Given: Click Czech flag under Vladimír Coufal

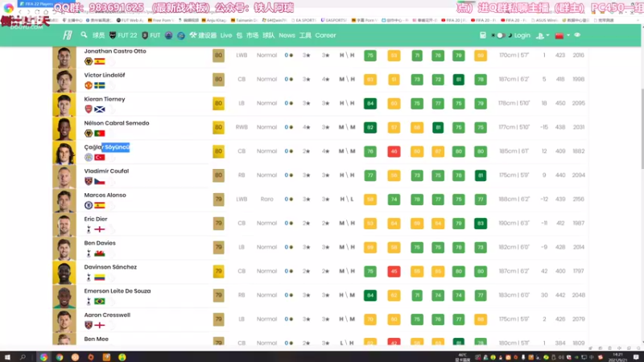Looking at the screenshot, I should tap(99, 182).
